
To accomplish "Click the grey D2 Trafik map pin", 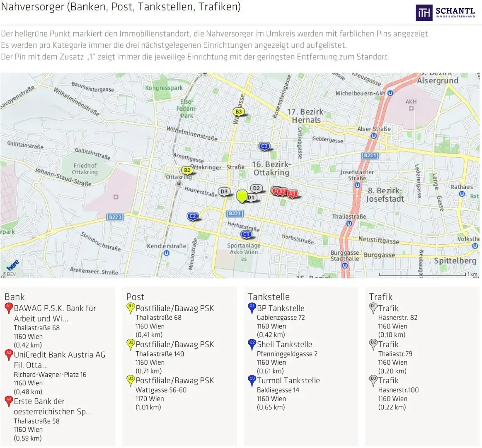I will [256, 188].
